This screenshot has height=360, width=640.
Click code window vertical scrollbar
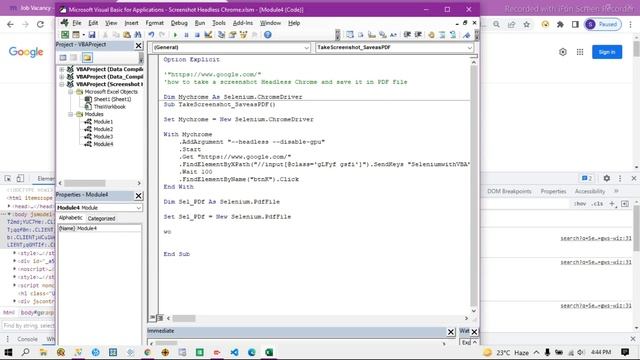[473, 186]
